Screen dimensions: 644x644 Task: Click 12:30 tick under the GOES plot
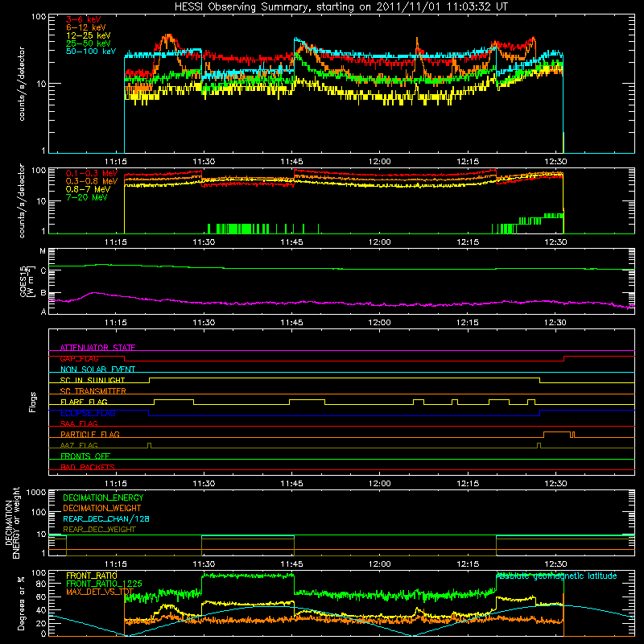click(555, 323)
